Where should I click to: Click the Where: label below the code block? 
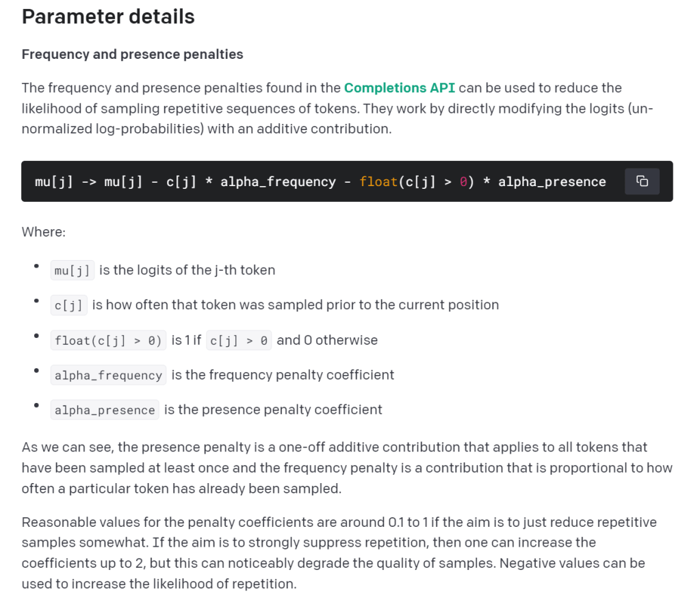tap(44, 232)
